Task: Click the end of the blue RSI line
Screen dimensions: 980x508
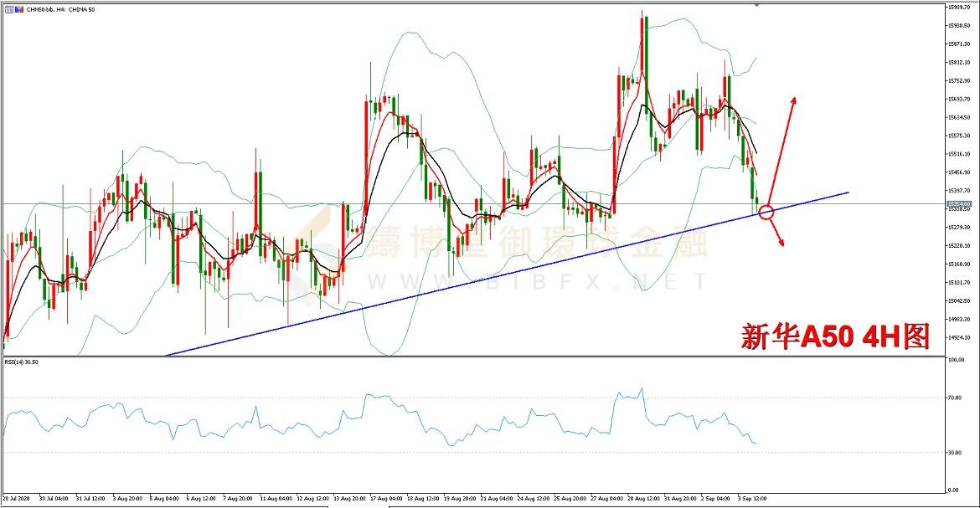Action: [756, 444]
